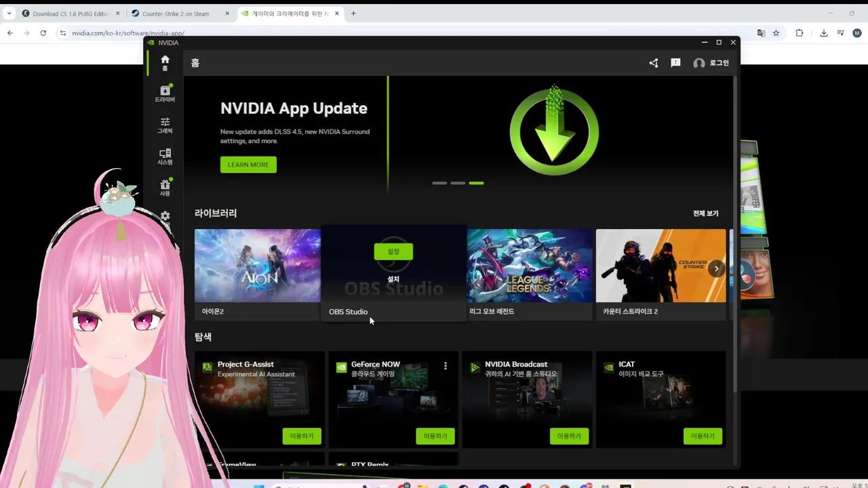Open the Windows Start button

(x=258, y=485)
